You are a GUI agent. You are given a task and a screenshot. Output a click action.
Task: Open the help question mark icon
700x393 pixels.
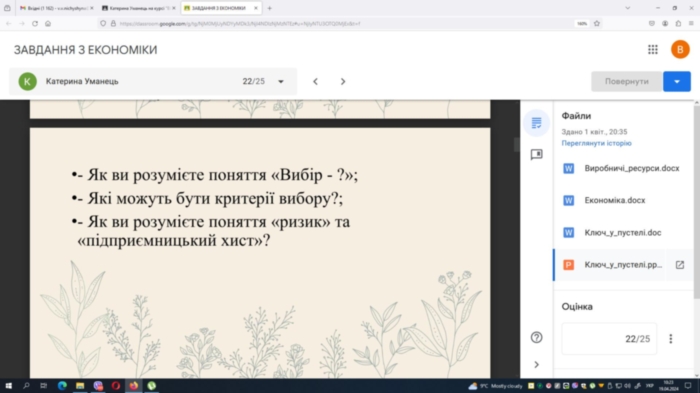coord(536,337)
